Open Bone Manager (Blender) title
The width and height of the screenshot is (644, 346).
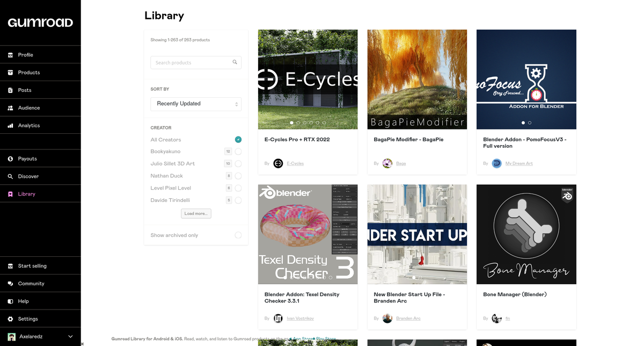point(515,294)
